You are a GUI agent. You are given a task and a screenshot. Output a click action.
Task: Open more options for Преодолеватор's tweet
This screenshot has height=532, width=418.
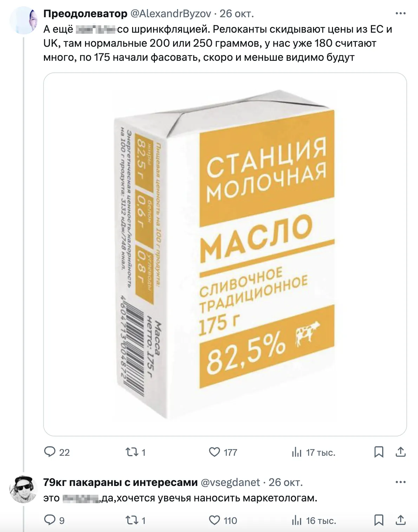point(401,14)
